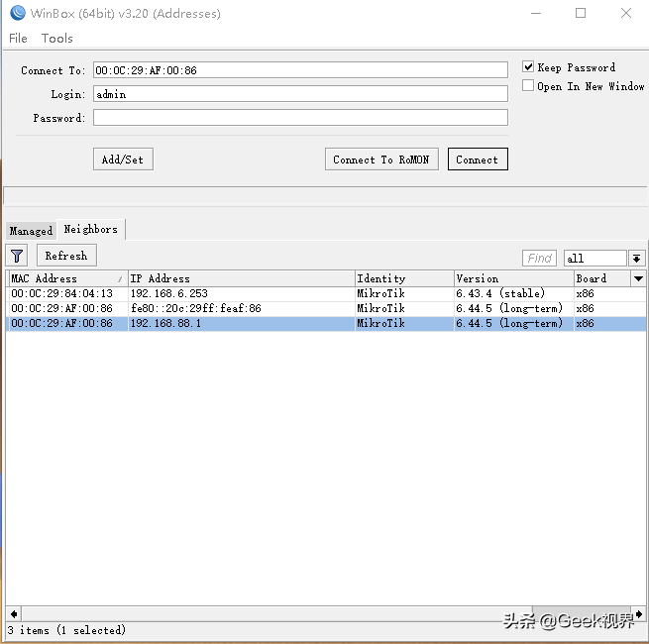Open the 'all' filter dropdown arrow
This screenshot has width=649, height=644.
pos(636,259)
